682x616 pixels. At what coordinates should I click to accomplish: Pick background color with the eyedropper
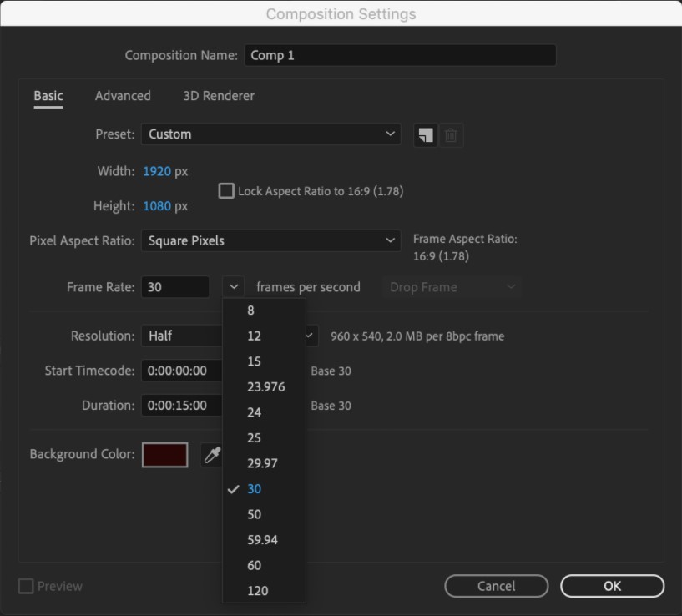[x=212, y=455]
